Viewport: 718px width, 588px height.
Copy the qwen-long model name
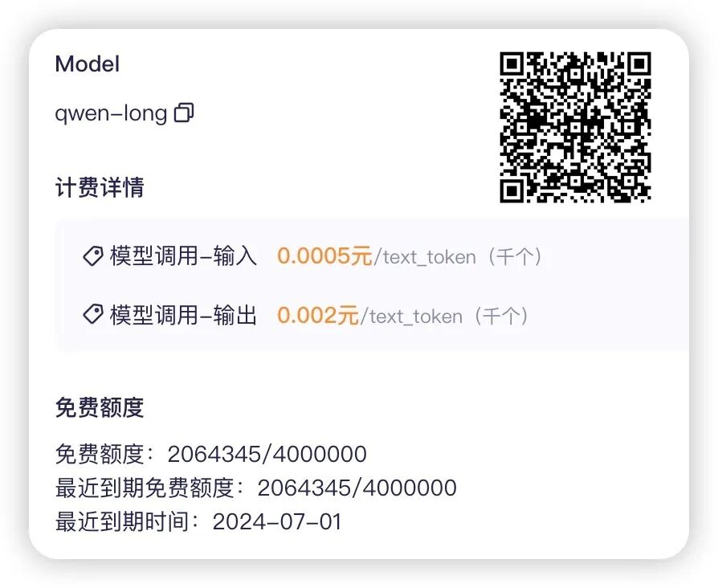(x=184, y=112)
